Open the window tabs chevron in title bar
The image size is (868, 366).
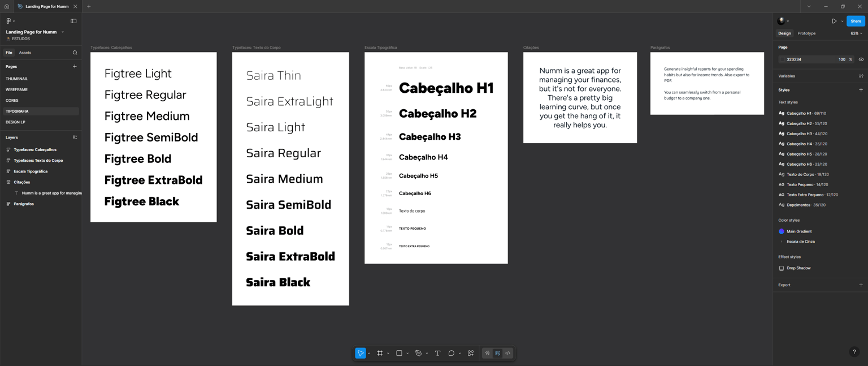click(809, 6)
